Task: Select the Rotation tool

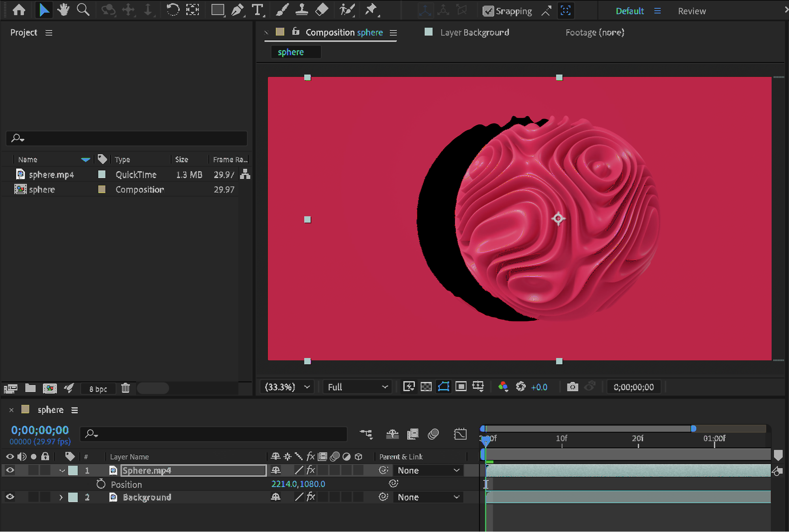Action: point(172,10)
